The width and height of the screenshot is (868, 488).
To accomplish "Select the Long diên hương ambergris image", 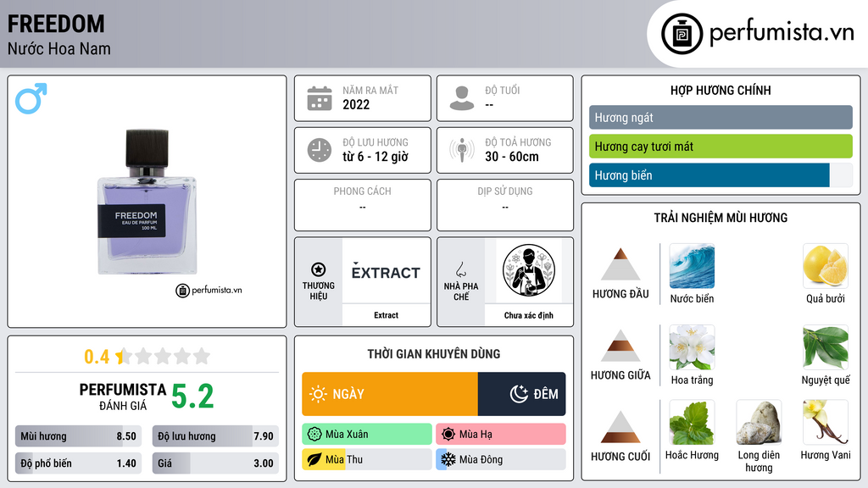I will point(759,423).
